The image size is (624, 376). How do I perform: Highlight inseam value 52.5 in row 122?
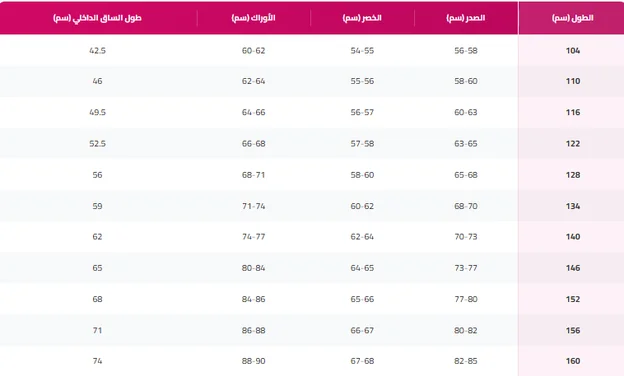[x=98, y=144]
